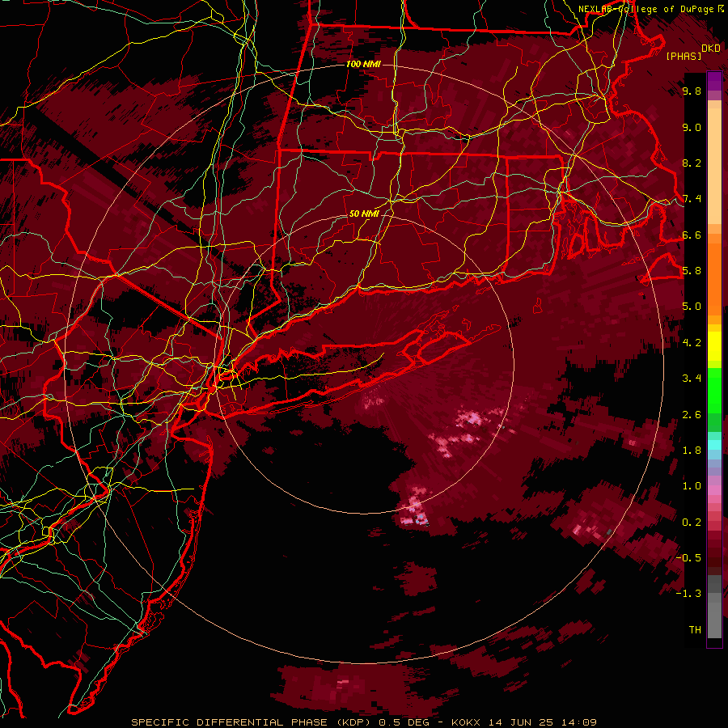Screen dimensions: 728x728
Task: Click the bright green segment of the color bar
Action: point(714,390)
